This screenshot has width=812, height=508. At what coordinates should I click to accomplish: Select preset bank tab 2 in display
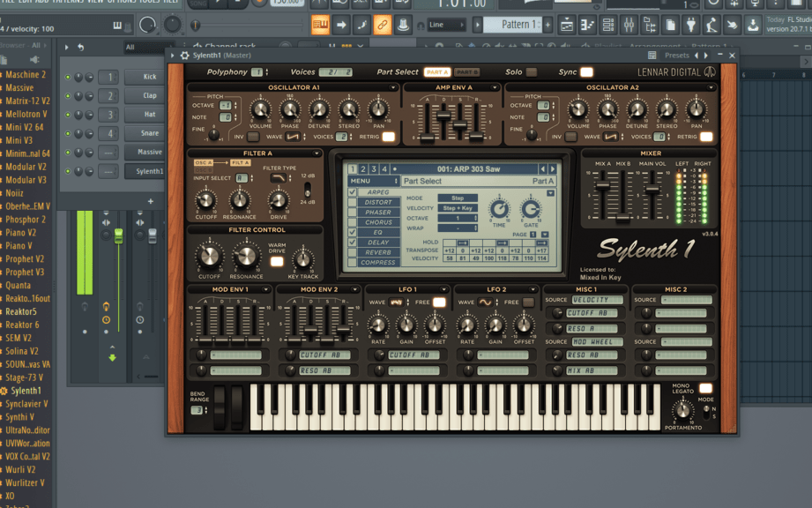tap(363, 168)
